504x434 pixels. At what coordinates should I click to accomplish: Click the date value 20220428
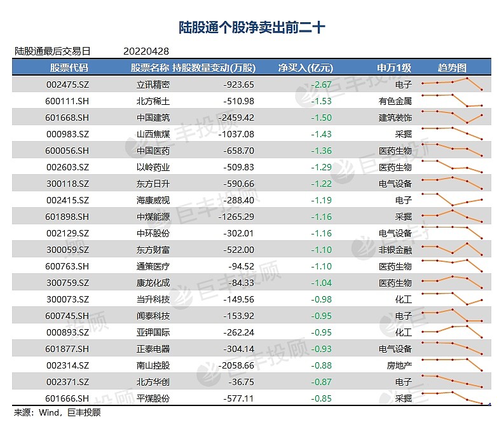pyautogui.click(x=146, y=51)
